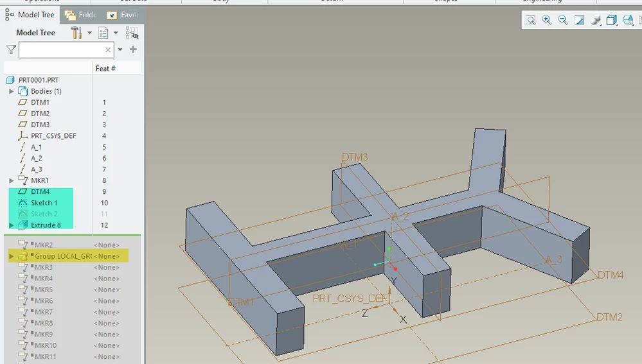Click the MKR2 marker icon

[x=23, y=245]
